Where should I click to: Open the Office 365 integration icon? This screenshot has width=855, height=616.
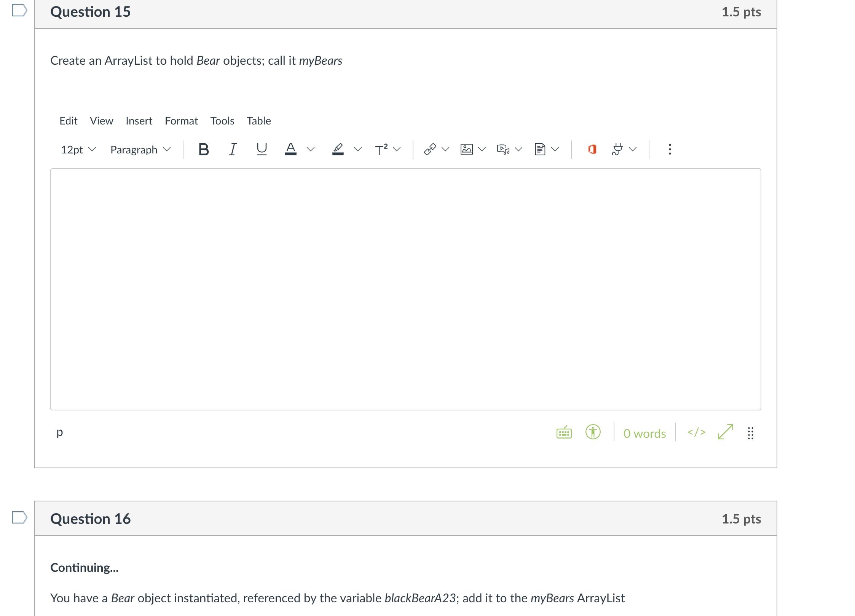tap(592, 149)
